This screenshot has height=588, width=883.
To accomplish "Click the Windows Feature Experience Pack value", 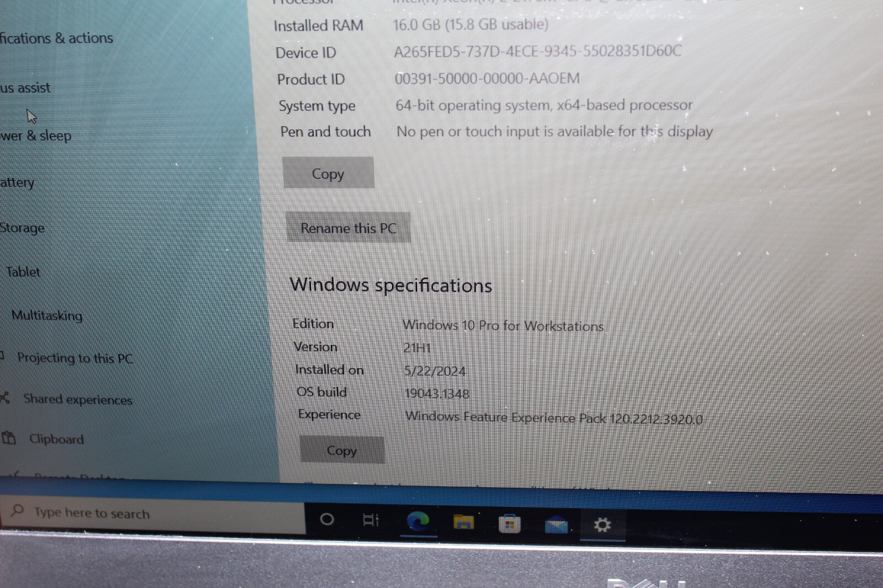I will [554, 418].
